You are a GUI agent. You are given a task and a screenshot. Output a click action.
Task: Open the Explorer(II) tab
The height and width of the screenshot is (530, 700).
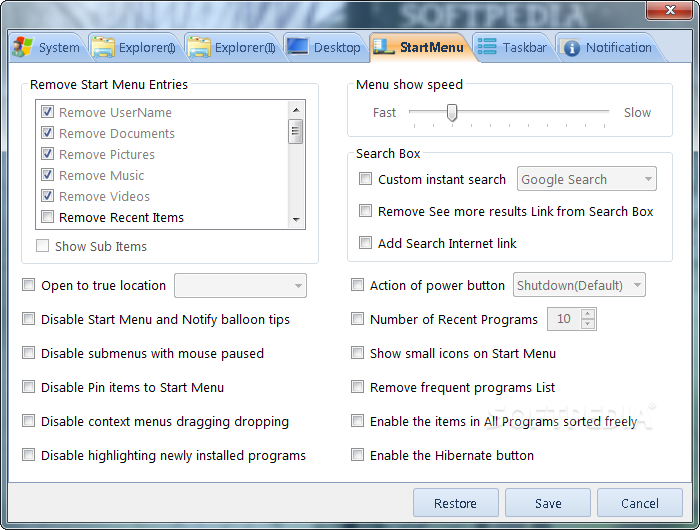click(x=232, y=47)
